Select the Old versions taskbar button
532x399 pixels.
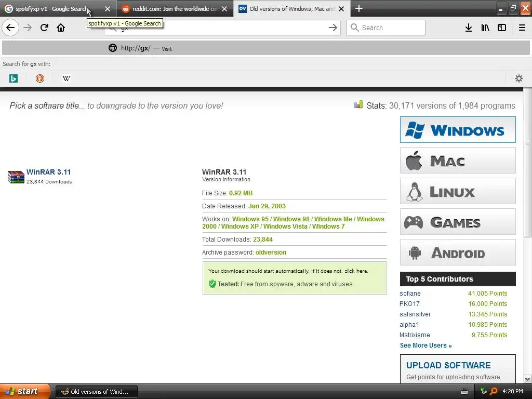click(x=96, y=392)
